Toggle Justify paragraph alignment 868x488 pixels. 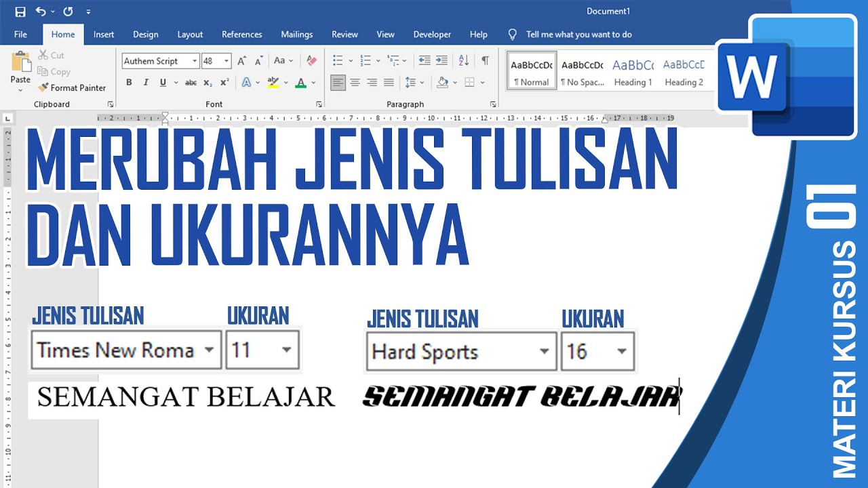tap(389, 83)
